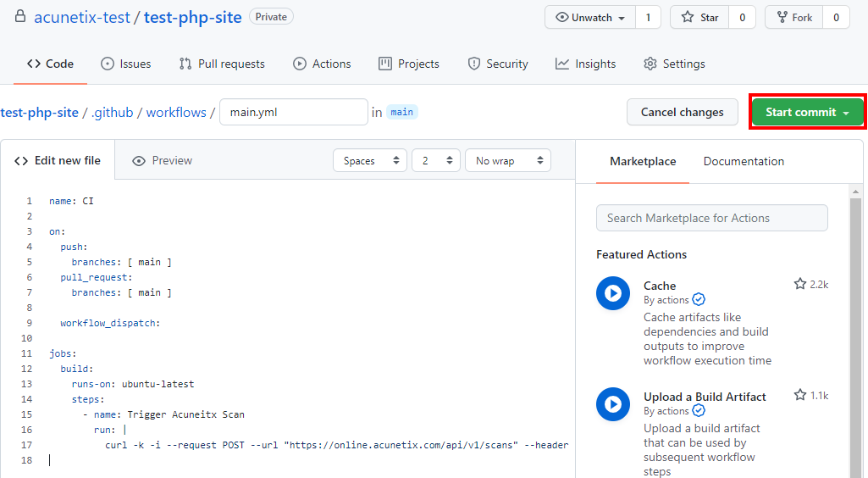The image size is (868, 478).
Task: Open the Unwatch dropdown
Action: tap(590, 17)
